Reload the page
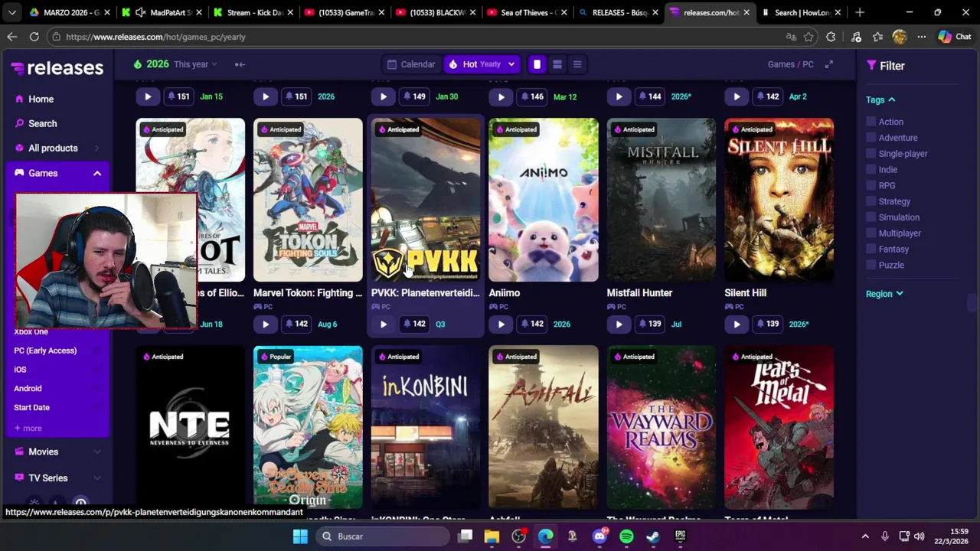Screen dimensions: 980x551 pyautogui.click(x=34, y=37)
